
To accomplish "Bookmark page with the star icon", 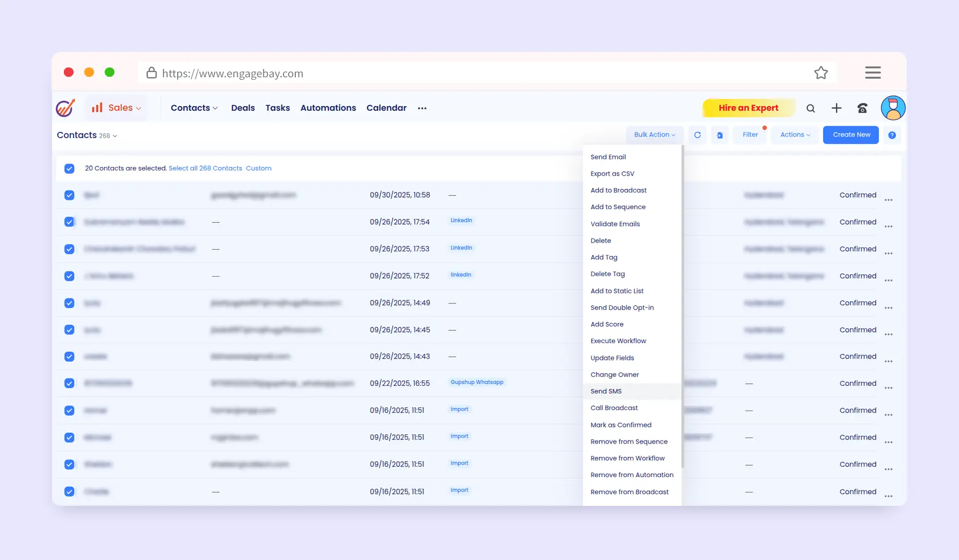I will 821,73.
